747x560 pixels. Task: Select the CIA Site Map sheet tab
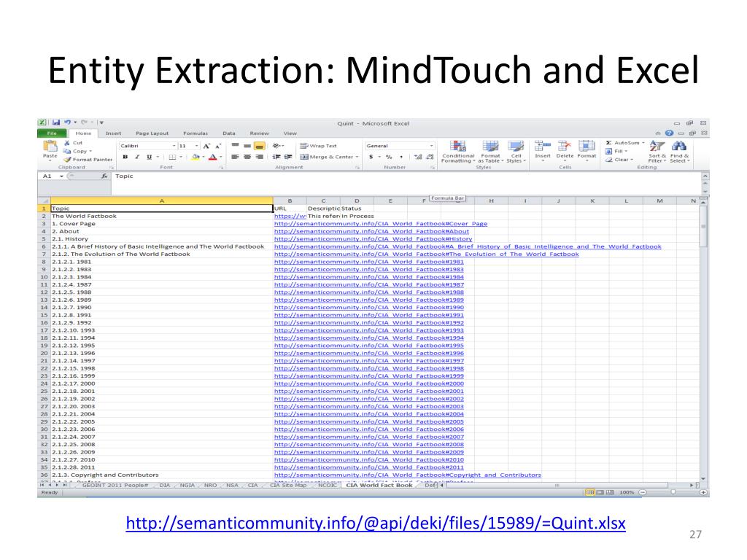(x=287, y=485)
